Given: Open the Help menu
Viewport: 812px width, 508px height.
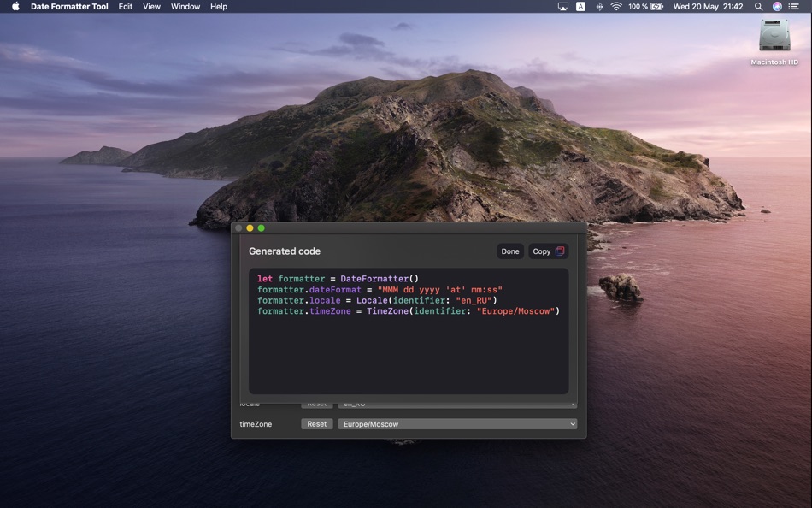Looking at the screenshot, I should coord(218,6).
